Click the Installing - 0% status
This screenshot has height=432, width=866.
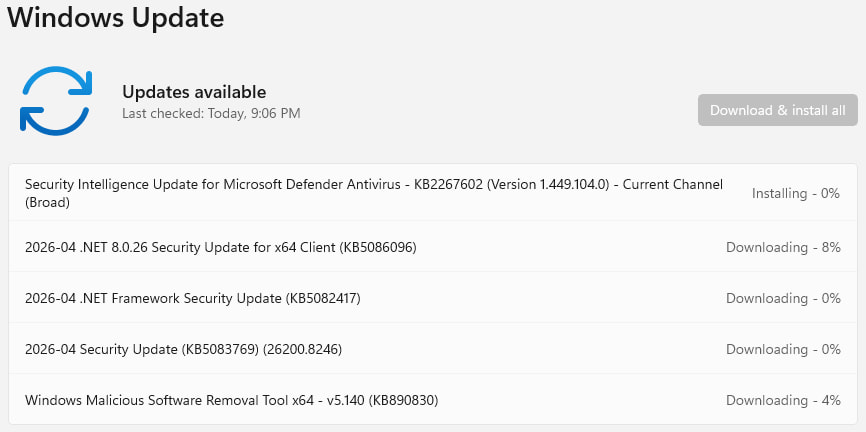coord(796,193)
